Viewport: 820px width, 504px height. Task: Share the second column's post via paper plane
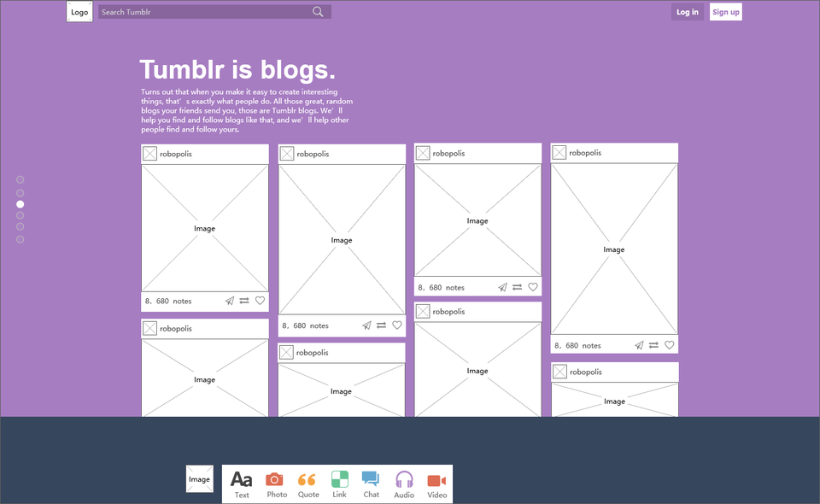point(366,325)
